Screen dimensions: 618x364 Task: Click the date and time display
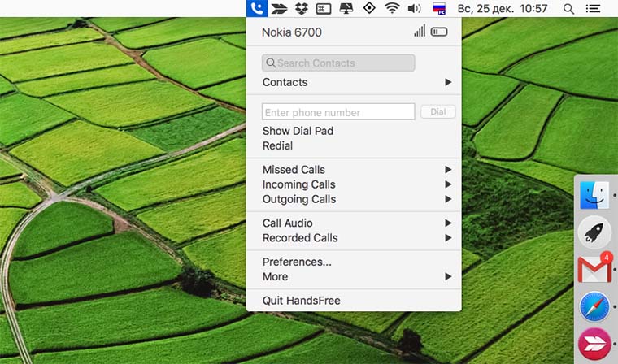coord(503,8)
